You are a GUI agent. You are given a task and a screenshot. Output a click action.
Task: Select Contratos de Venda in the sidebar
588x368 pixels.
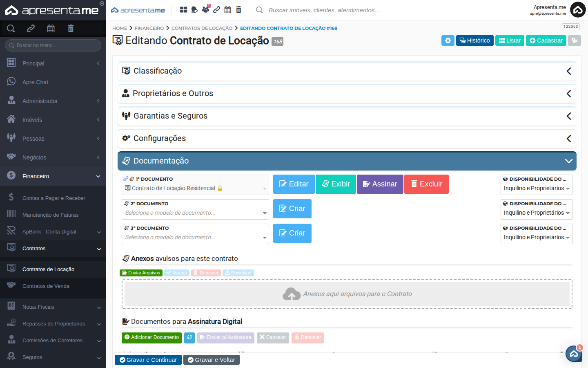click(x=46, y=286)
